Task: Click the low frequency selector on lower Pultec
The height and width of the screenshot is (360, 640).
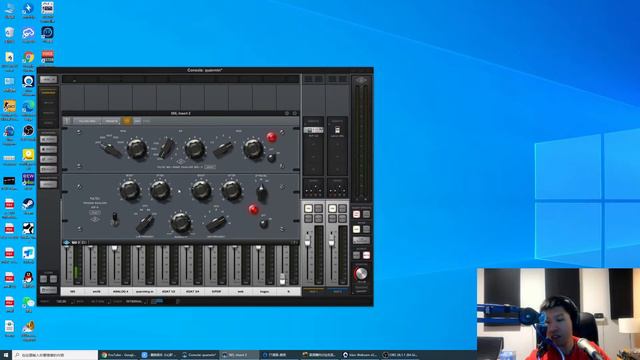Action: click(144, 224)
